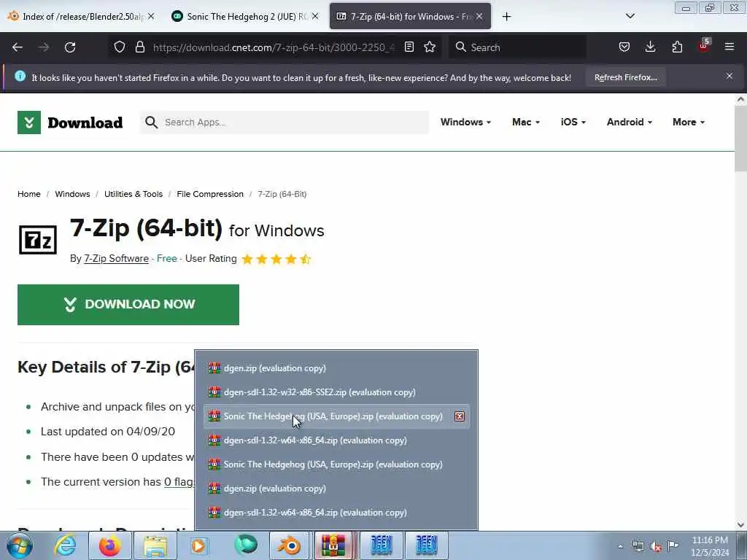The height and width of the screenshot is (560, 747).
Task: Expand the iOS navigation dropdown
Action: pos(573,122)
